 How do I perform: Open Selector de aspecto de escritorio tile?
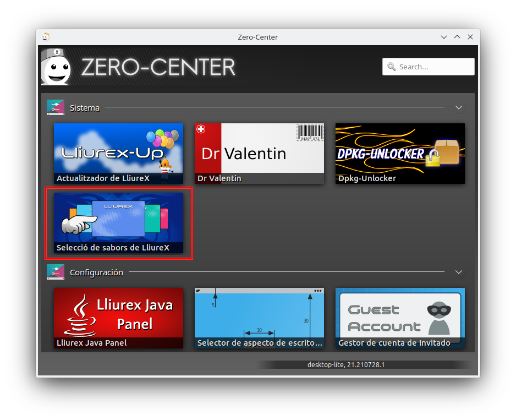259,318
